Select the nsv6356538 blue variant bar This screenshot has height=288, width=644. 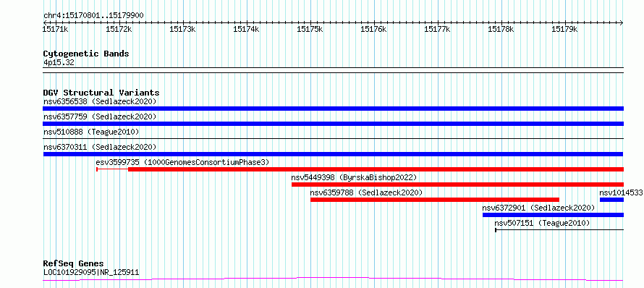coord(333,109)
